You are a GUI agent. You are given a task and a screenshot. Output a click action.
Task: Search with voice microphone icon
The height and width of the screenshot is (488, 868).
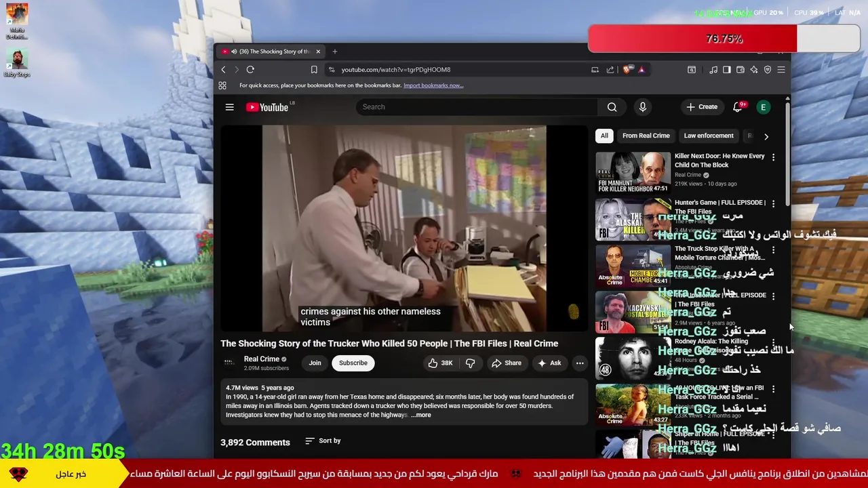coord(643,107)
